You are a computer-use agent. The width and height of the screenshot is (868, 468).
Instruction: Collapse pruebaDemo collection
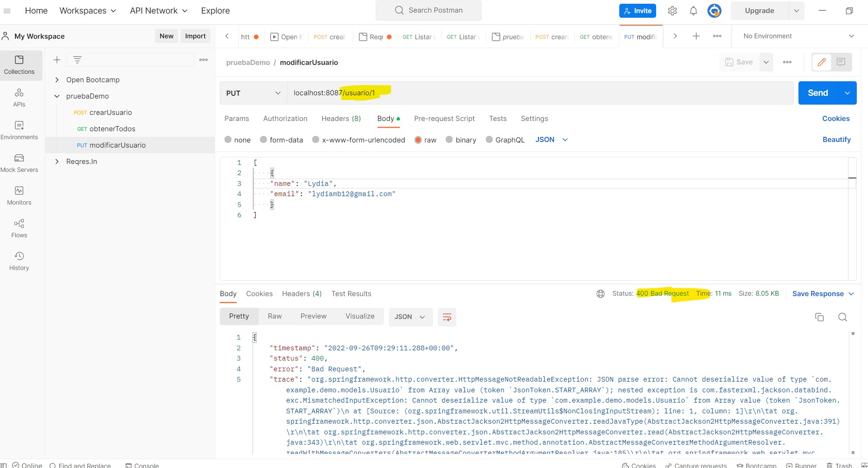point(57,96)
